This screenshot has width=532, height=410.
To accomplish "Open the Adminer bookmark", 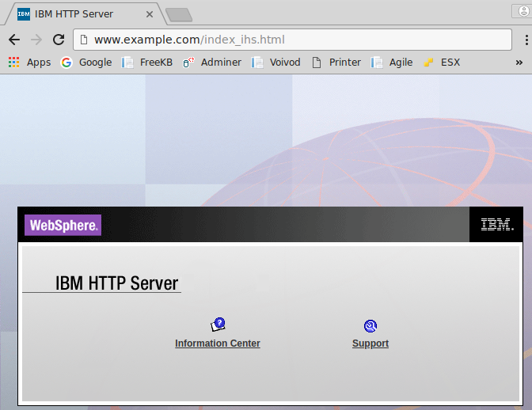I will pos(211,63).
